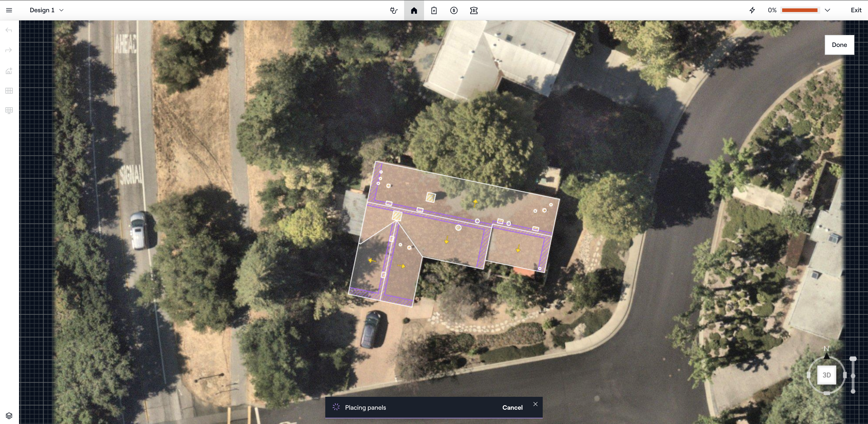Select the ground mount panel tool

(9, 111)
